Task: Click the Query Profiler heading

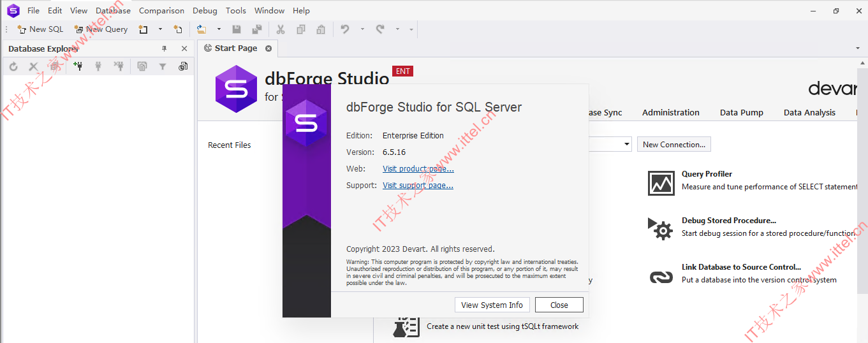Action: [707, 174]
